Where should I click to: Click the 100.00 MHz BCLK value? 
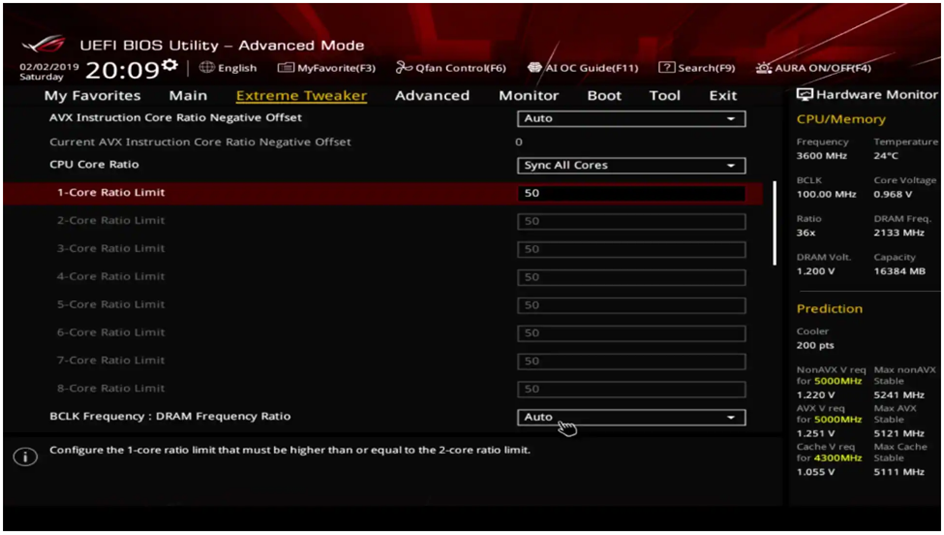(x=826, y=194)
